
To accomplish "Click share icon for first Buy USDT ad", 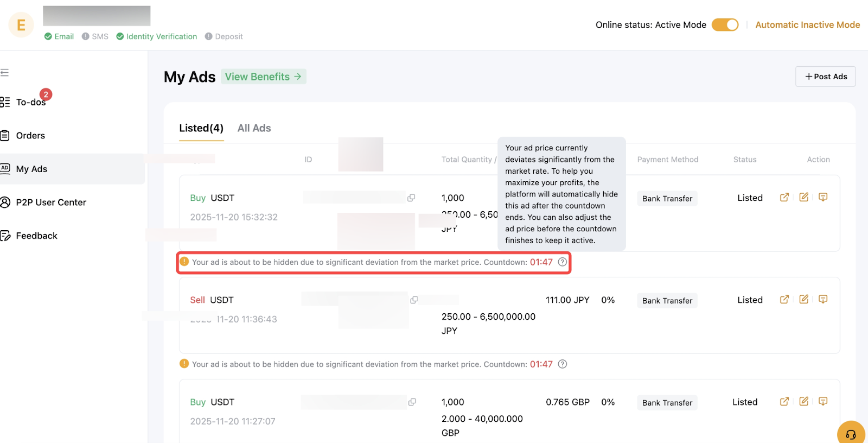I will 784,198.
